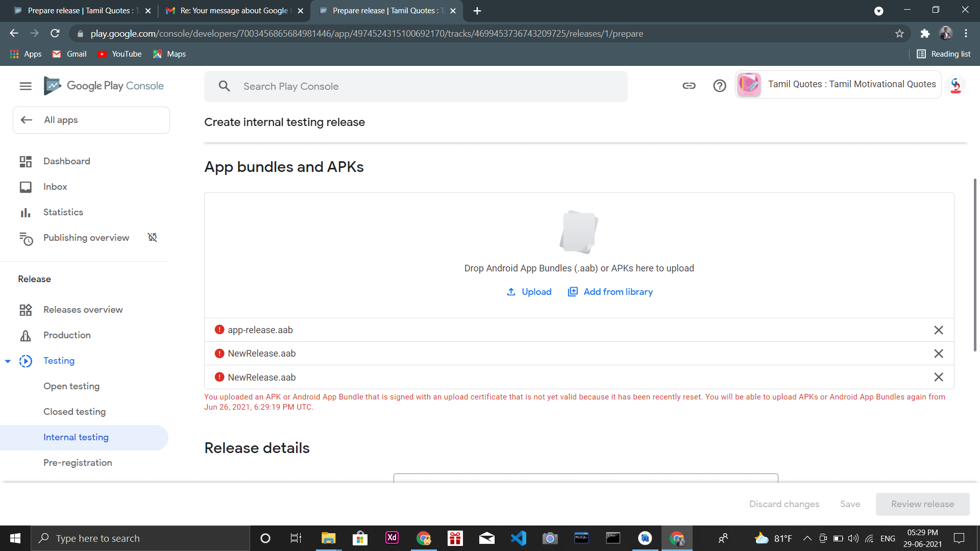
Task: Remove app-release.aab from the upload list
Action: click(939, 330)
